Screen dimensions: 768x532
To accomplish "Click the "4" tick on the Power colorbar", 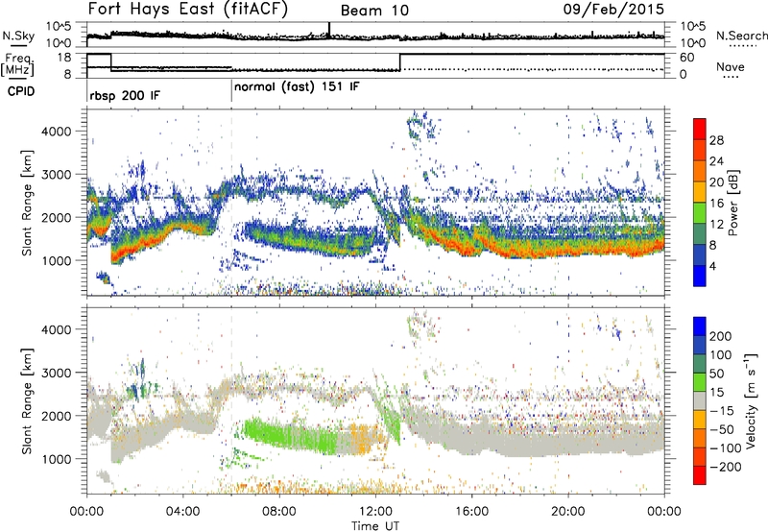I will (x=713, y=266).
